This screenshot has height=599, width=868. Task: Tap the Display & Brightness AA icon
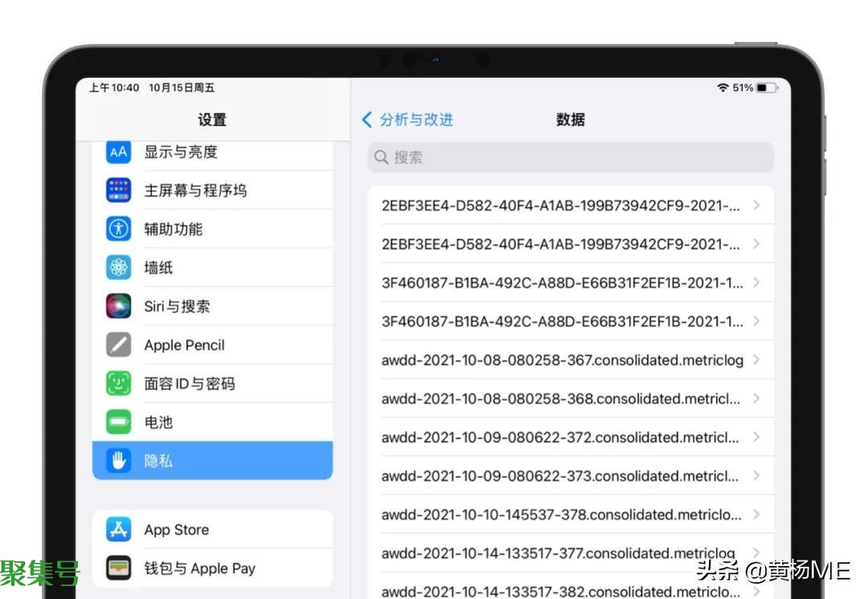(x=119, y=152)
